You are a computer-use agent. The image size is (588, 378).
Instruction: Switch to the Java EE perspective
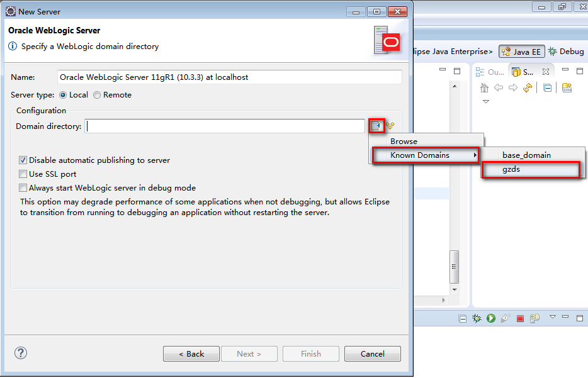(522, 52)
